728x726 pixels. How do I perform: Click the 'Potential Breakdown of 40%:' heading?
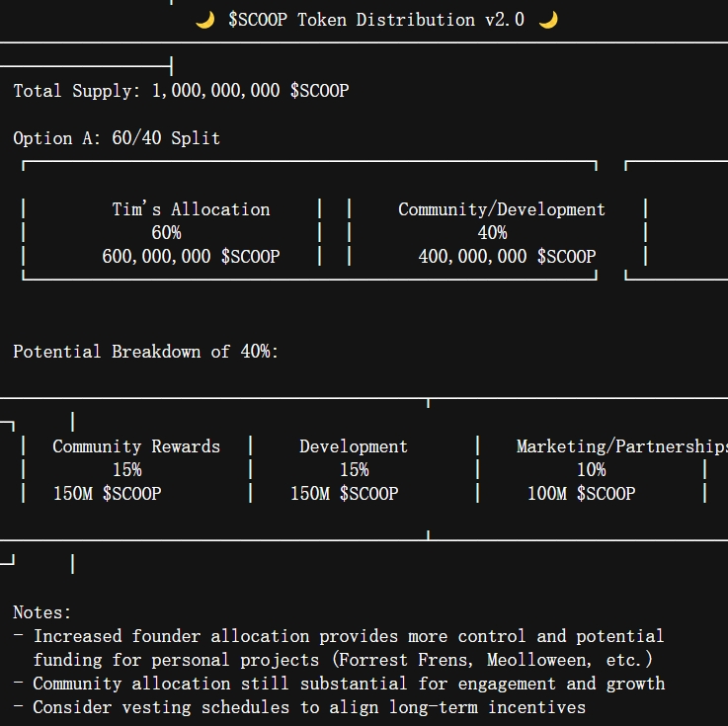point(145,352)
